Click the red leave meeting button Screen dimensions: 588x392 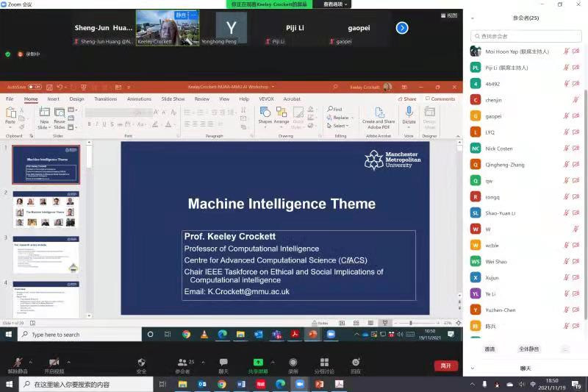[x=445, y=366]
